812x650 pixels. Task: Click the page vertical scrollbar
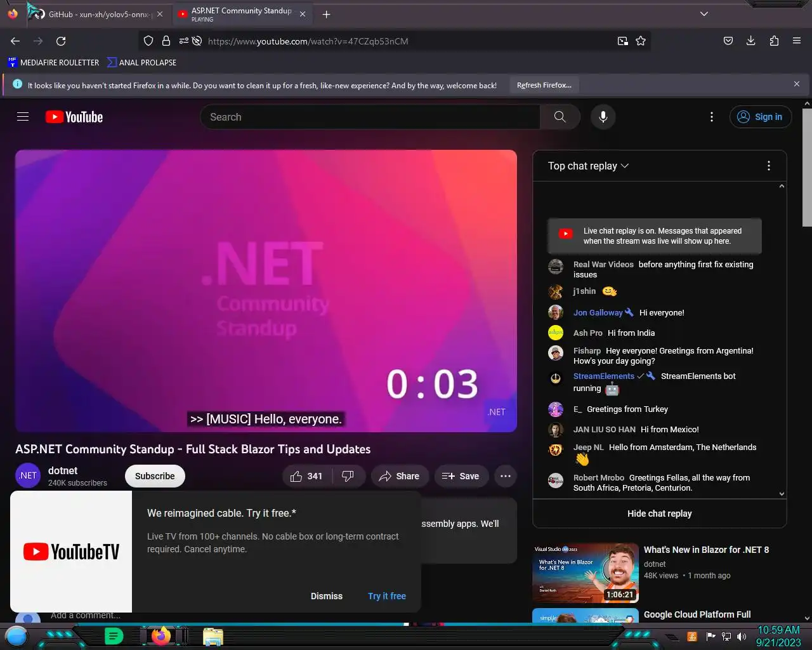pyautogui.click(x=807, y=168)
